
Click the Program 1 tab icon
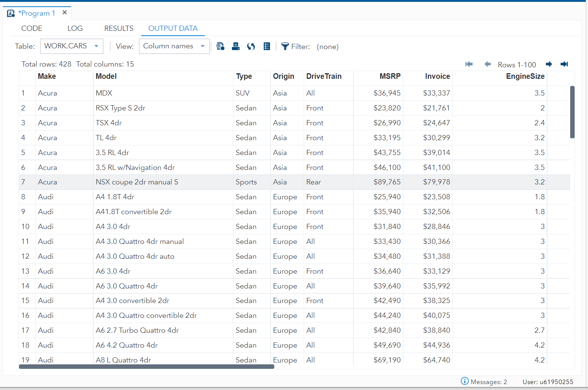[11, 13]
